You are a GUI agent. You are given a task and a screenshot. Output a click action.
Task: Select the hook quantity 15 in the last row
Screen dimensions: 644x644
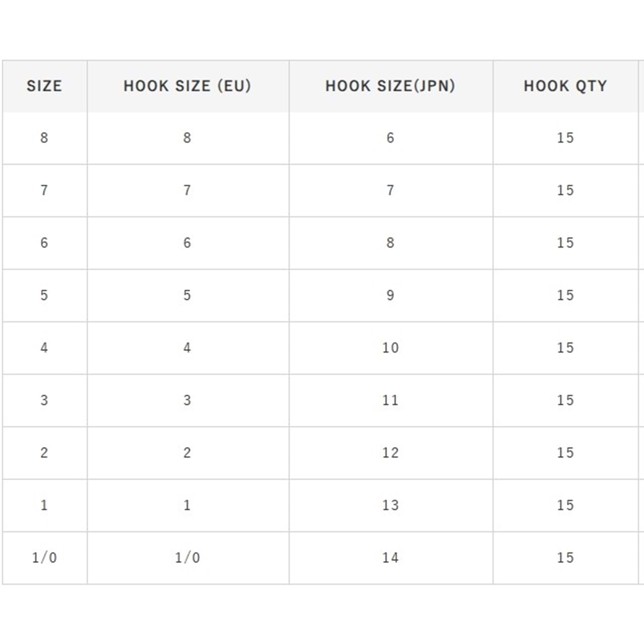click(565, 558)
